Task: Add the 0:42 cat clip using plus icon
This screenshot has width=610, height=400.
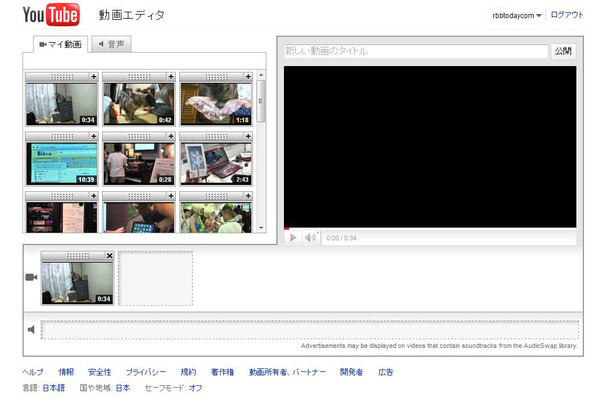Action: [171, 77]
